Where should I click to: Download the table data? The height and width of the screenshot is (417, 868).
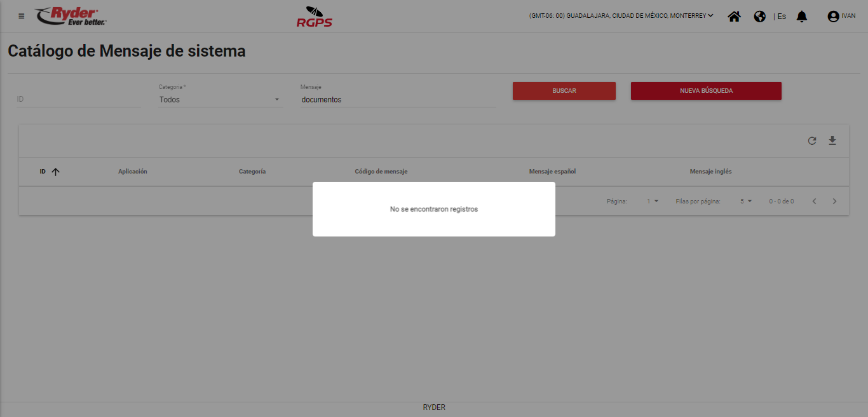click(832, 141)
